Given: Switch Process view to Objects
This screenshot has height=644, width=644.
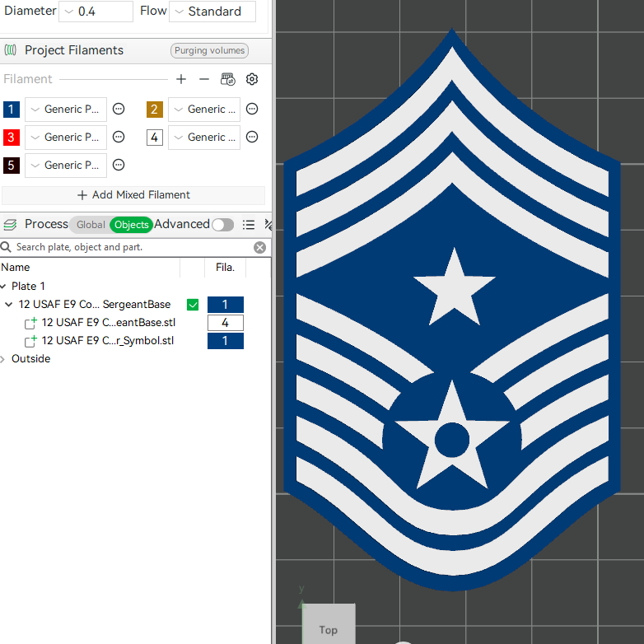Looking at the screenshot, I should (132, 225).
